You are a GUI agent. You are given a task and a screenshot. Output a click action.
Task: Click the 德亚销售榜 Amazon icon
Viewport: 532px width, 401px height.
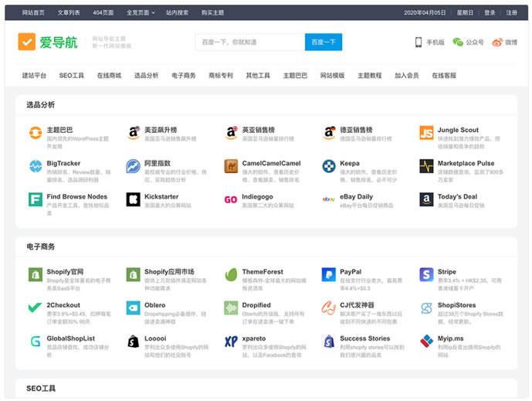point(329,133)
